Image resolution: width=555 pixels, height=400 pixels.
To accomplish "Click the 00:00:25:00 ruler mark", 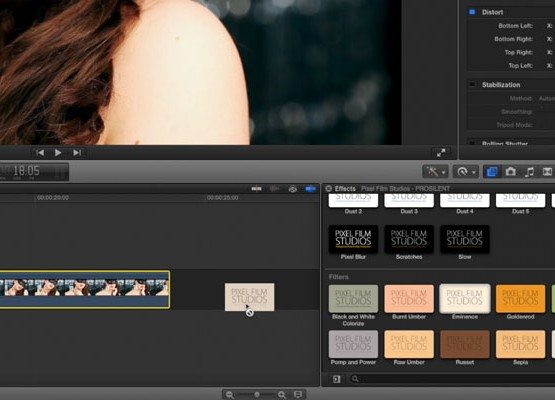I will (x=223, y=198).
